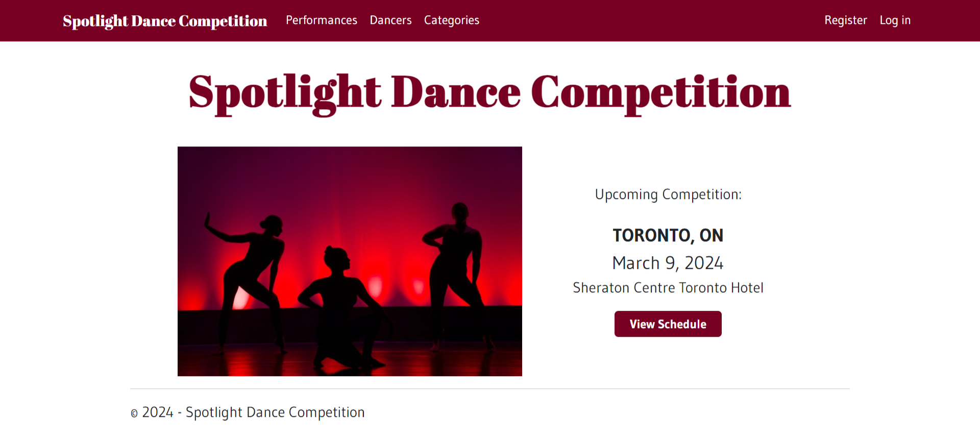Select the large Spotlight Dance Competition heading
Screen dimensions: 980x444
click(x=488, y=93)
